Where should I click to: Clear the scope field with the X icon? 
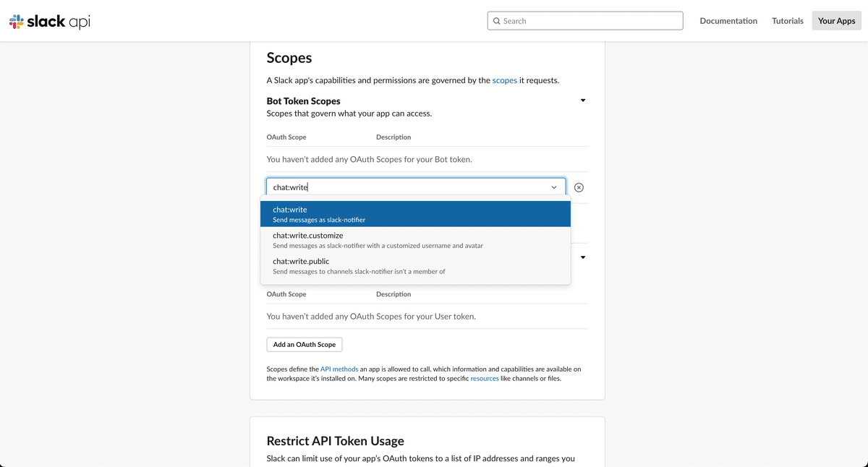579,187
